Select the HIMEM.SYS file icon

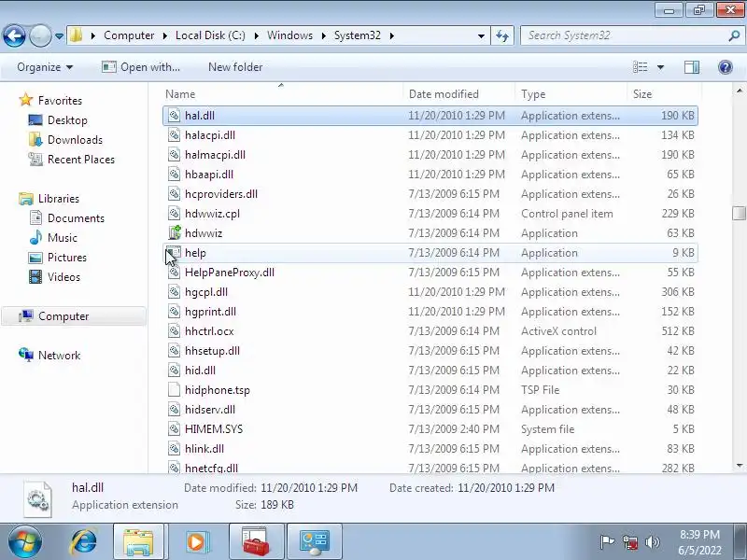tap(175, 428)
